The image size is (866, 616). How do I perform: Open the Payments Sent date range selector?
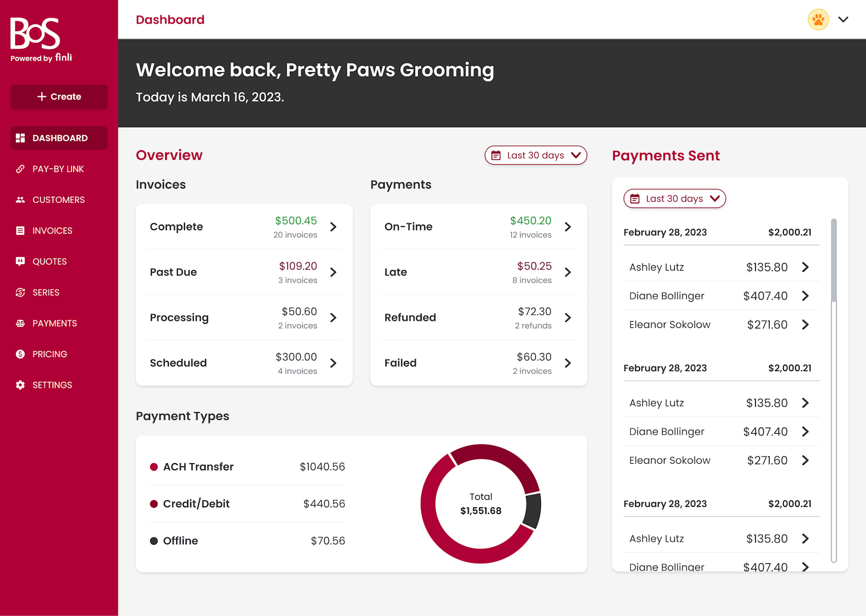point(674,198)
